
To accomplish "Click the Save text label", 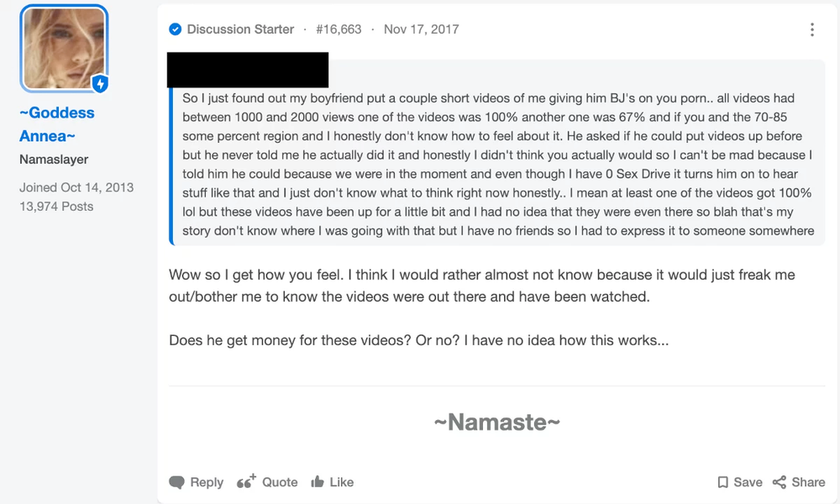I will (x=748, y=482).
